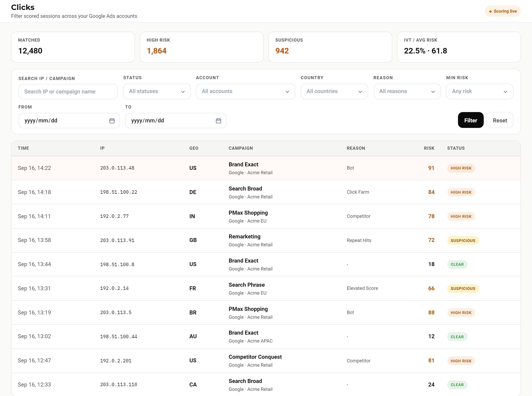The image size is (532, 396).
Task: Open PMax Shopping campaign in IN row
Action: point(248,213)
